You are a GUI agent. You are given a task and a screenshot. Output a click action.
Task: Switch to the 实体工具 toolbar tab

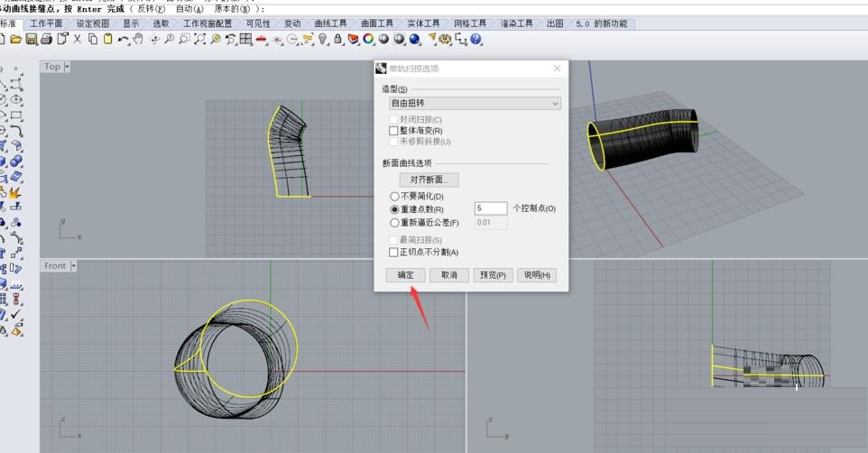point(423,23)
